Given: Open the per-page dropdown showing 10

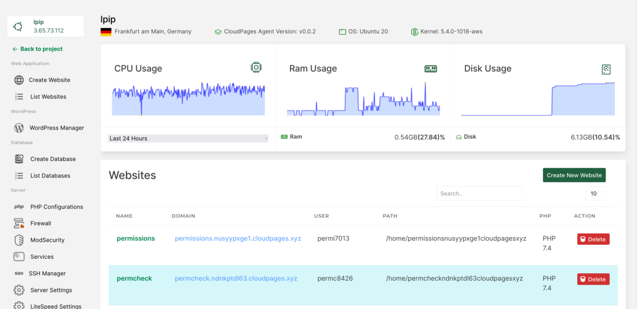Looking at the screenshot, I should [595, 193].
